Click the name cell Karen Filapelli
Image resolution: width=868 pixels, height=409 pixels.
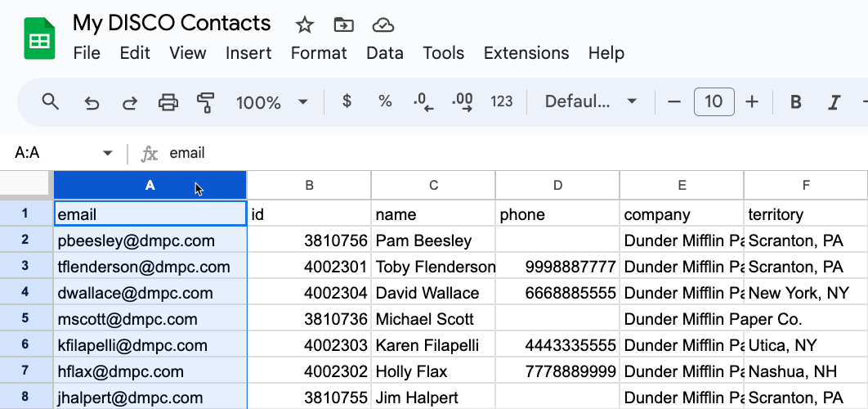[433, 344]
